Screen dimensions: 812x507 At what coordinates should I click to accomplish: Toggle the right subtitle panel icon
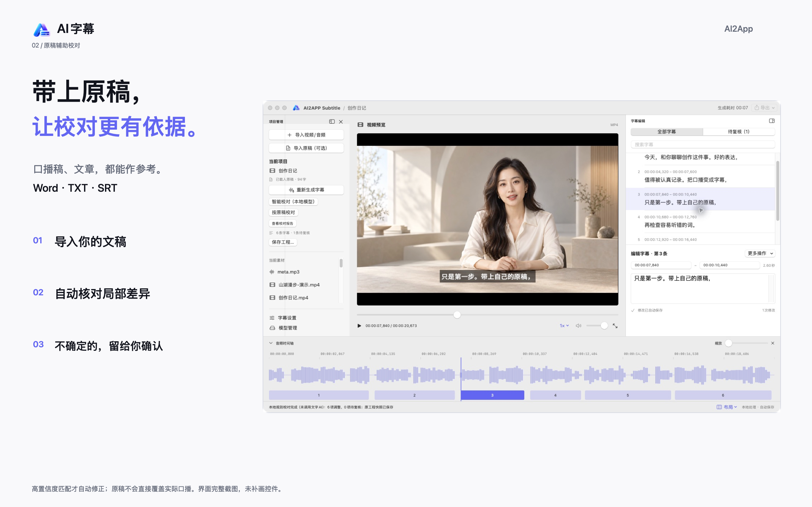772,121
